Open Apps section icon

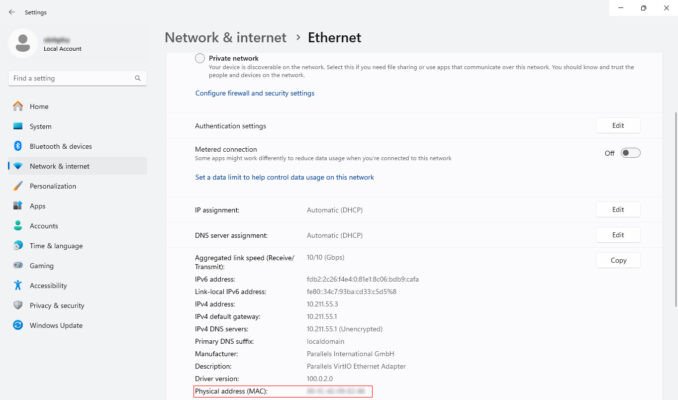coord(18,206)
